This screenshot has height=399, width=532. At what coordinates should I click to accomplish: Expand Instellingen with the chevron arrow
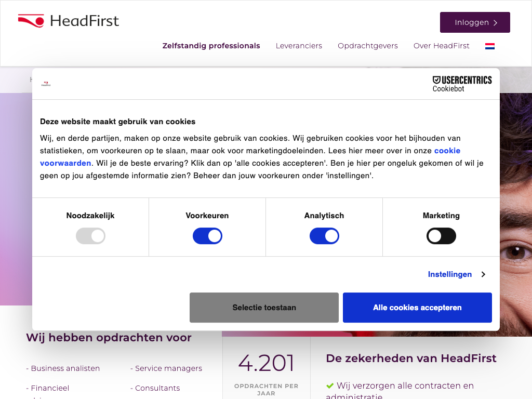point(483,274)
